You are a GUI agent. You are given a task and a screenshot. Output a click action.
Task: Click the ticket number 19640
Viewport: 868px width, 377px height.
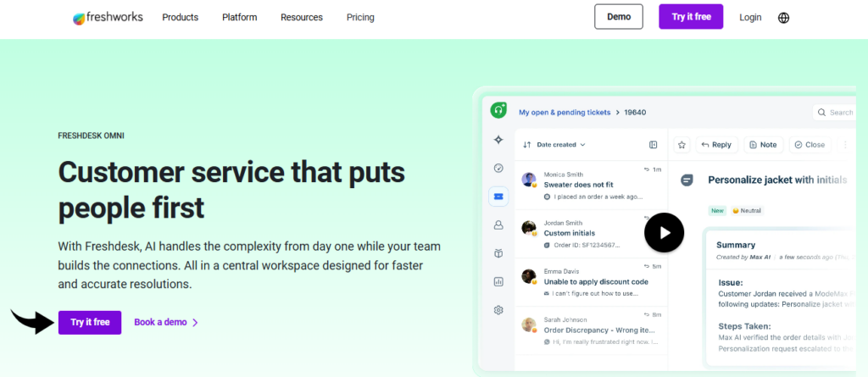click(x=635, y=113)
